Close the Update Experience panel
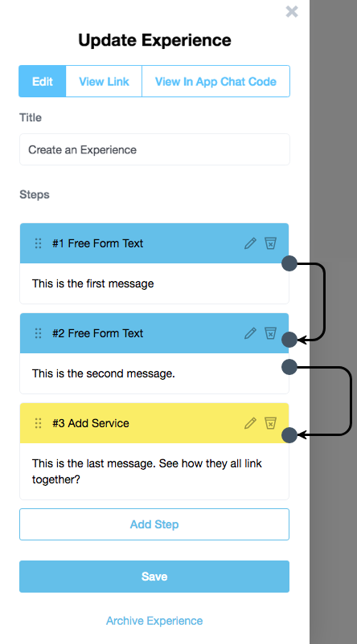 pyautogui.click(x=292, y=12)
